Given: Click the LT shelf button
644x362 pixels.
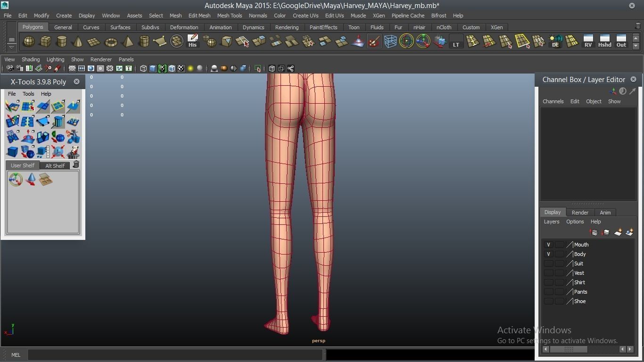Looking at the screenshot, I should point(456,41).
